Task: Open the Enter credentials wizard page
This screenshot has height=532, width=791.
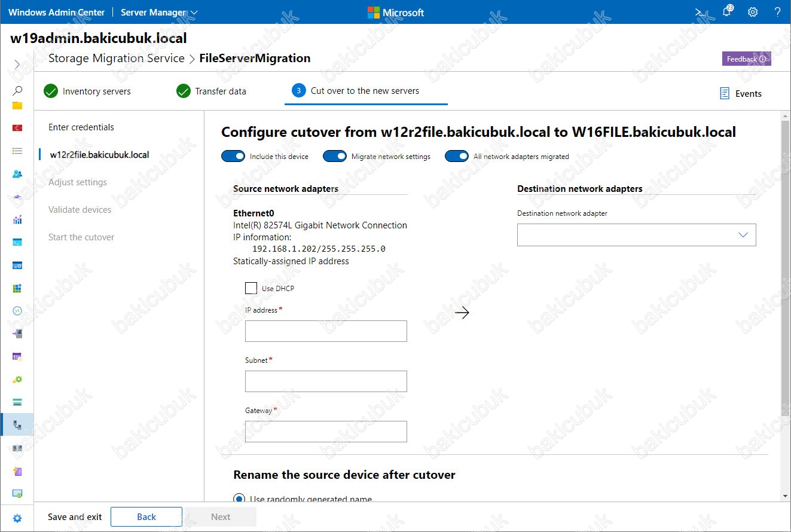Action: click(x=81, y=127)
